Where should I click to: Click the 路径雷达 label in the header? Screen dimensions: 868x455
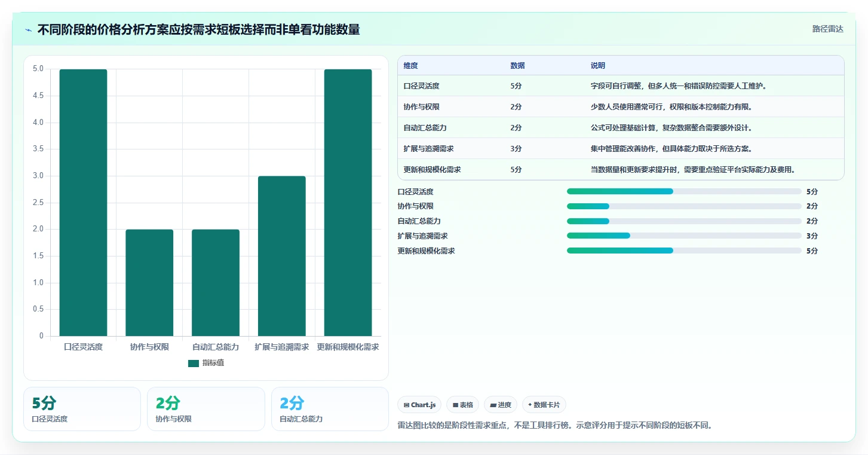(827, 29)
